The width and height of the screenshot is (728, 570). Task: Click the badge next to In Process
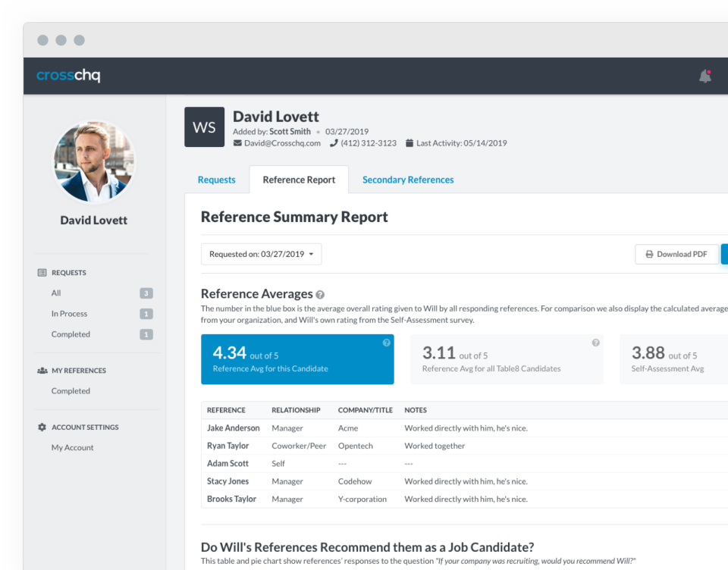pyautogui.click(x=146, y=314)
